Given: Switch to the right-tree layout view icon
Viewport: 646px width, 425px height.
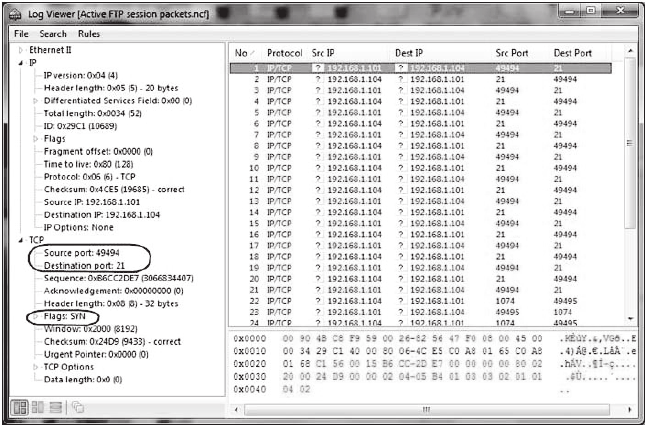Looking at the screenshot, I should (x=38, y=407).
